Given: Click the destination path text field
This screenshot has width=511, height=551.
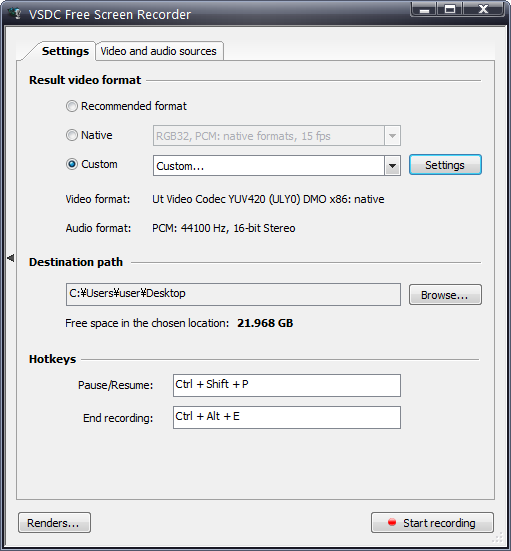Looking at the screenshot, I should tap(233, 294).
